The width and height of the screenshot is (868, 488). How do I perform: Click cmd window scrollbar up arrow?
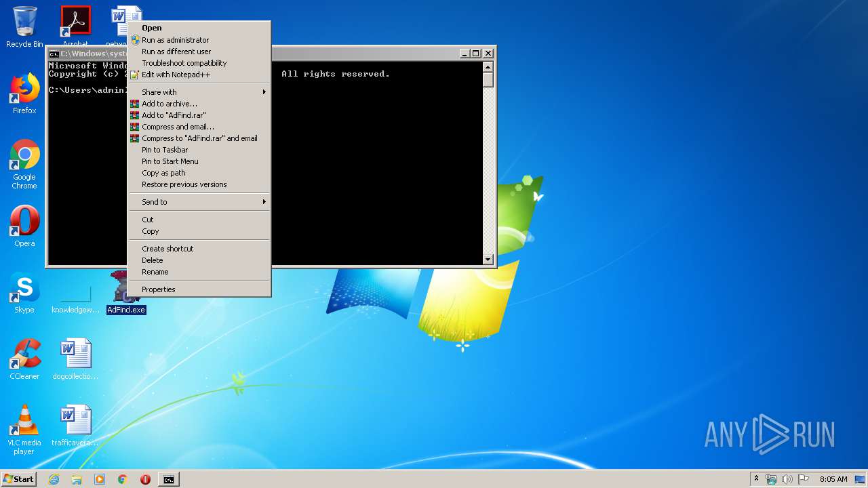tap(488, 66)
